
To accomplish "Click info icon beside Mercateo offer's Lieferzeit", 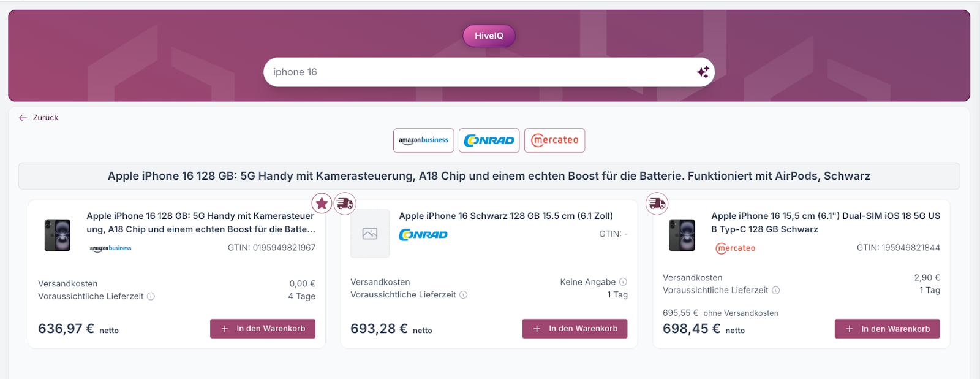I will pos(775,291).
